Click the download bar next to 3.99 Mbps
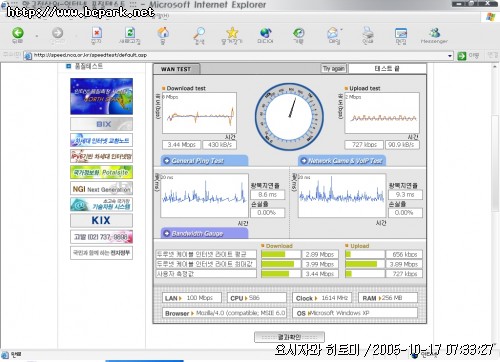 tap(281, 264)
